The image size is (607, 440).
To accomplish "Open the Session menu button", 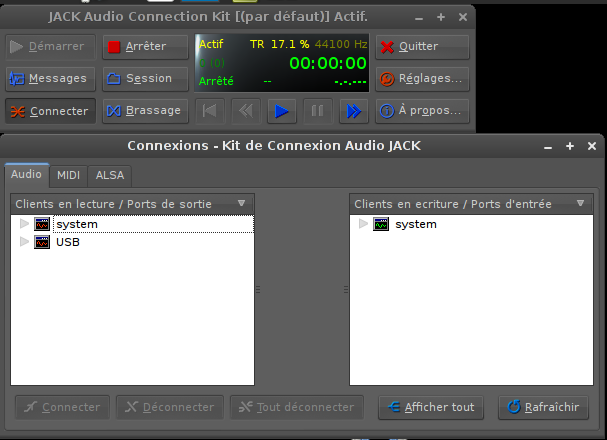I will coord(145,79).
